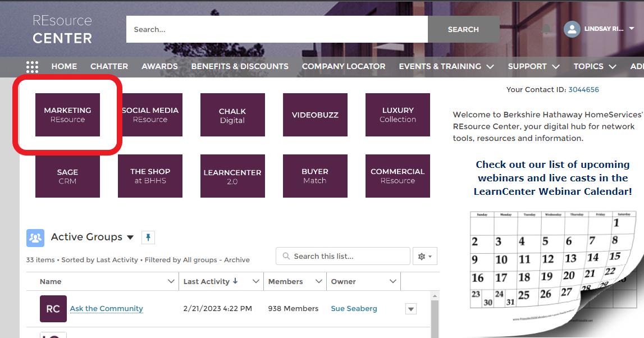Sort by the Owner column header
This screenshot has height=338, width=644.
coord(344,281)
